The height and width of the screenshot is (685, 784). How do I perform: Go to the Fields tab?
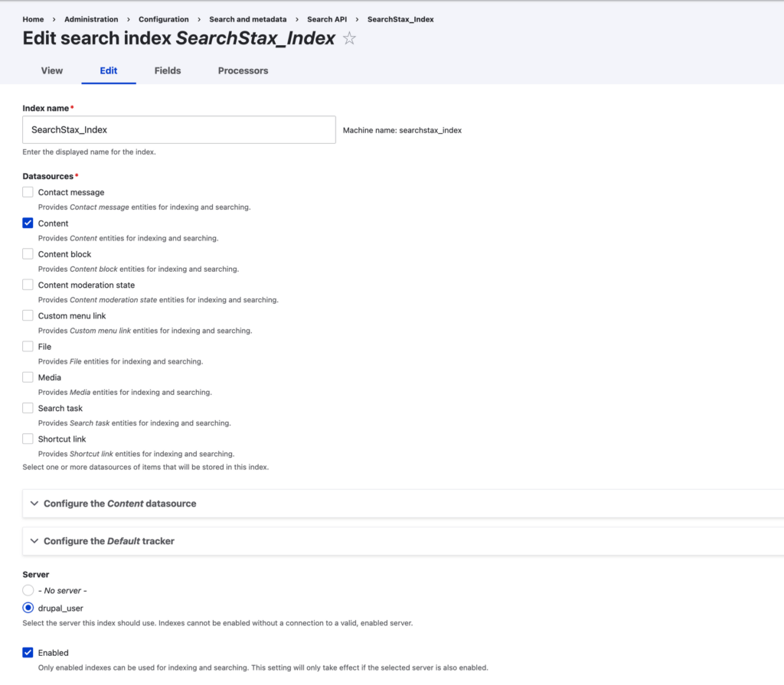[168, 70]
